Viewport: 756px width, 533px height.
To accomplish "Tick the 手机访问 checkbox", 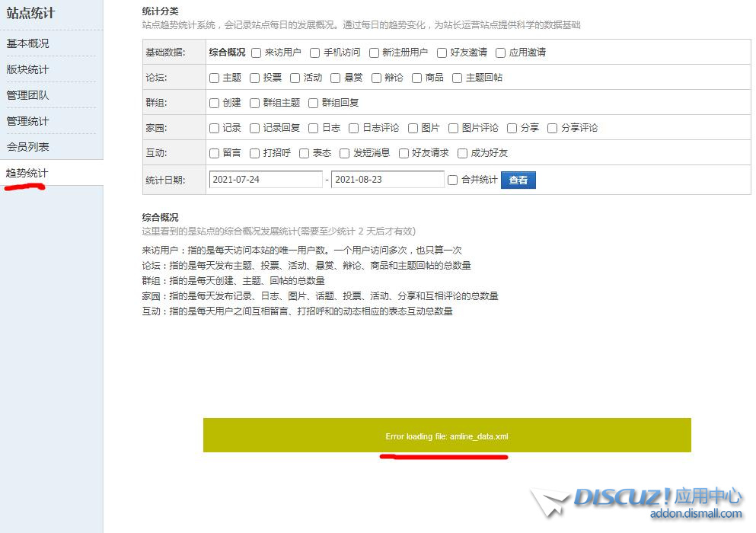I will pyautogui.click(x=315, y=53).
